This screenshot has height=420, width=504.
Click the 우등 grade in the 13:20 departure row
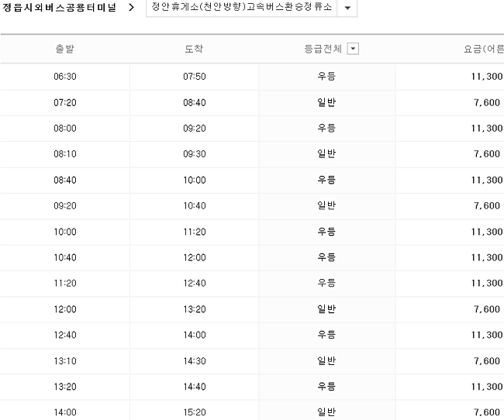tap(326, 386)
